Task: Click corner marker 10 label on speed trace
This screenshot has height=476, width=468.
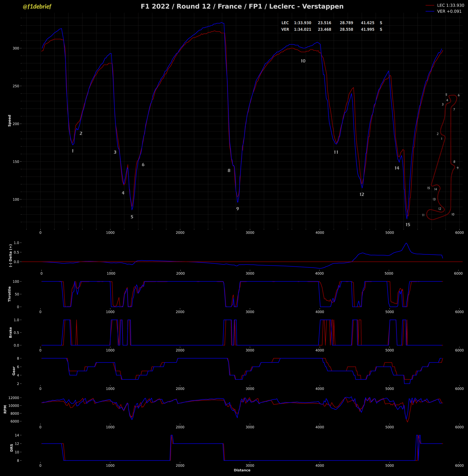Action: coord(303,61)
